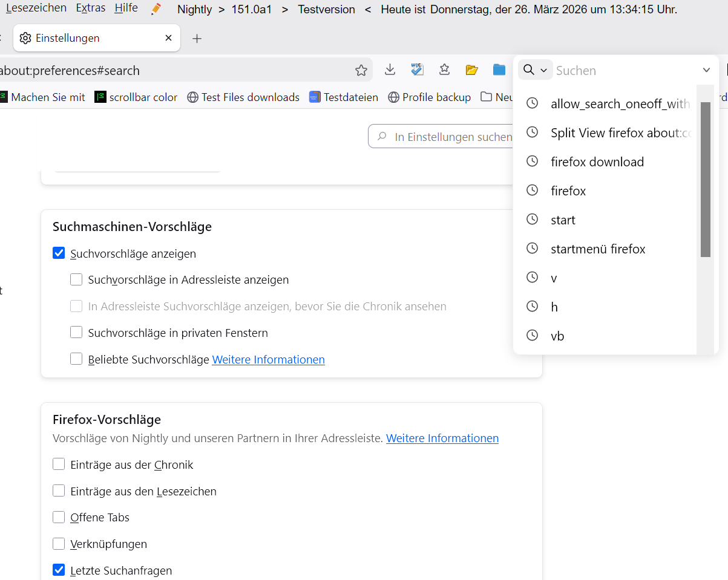
Task: Check 'Einträge aus der Chronik' option
Action: 59,464
